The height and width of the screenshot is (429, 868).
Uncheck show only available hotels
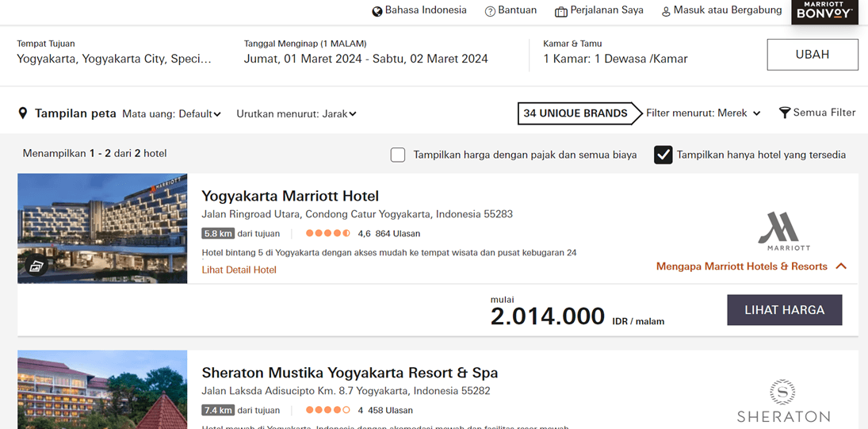(663, 155)
